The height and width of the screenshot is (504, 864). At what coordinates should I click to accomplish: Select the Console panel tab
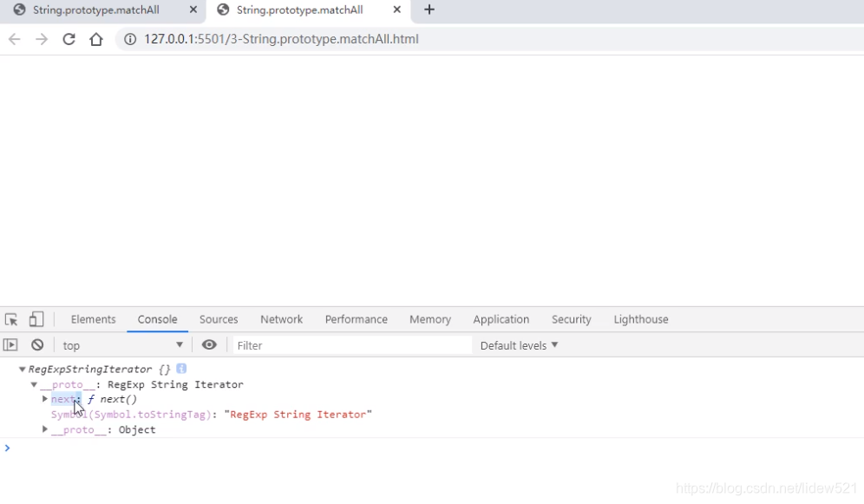pyautogui.click(x=158, y=319)
